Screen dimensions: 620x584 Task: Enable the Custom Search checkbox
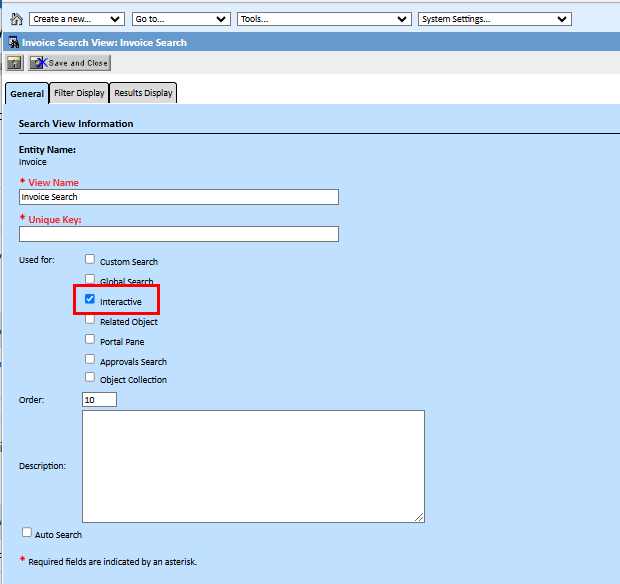(90, 260)
